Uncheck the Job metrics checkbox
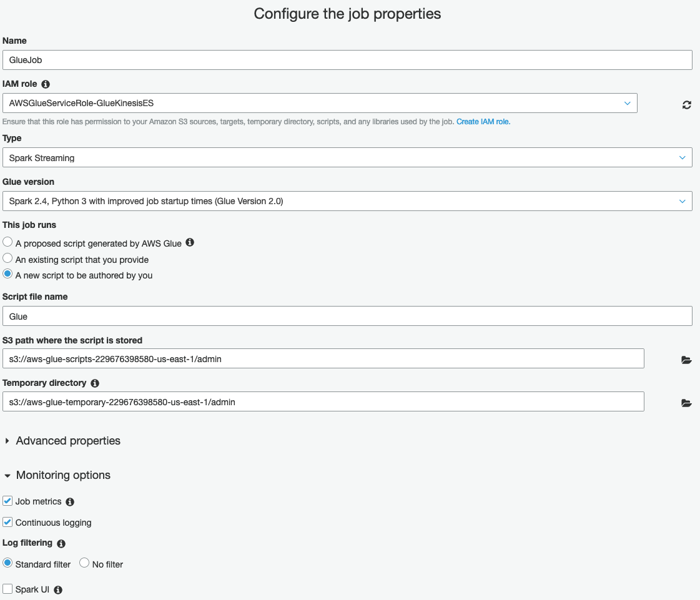The image size is (700, 600). pyautogui.click(x=7, y=501)
